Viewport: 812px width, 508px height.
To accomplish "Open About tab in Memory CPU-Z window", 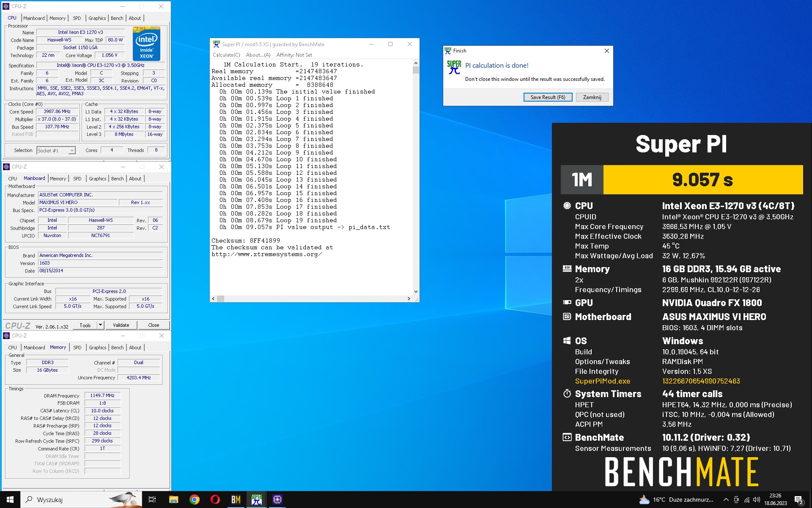I will 135,348.
